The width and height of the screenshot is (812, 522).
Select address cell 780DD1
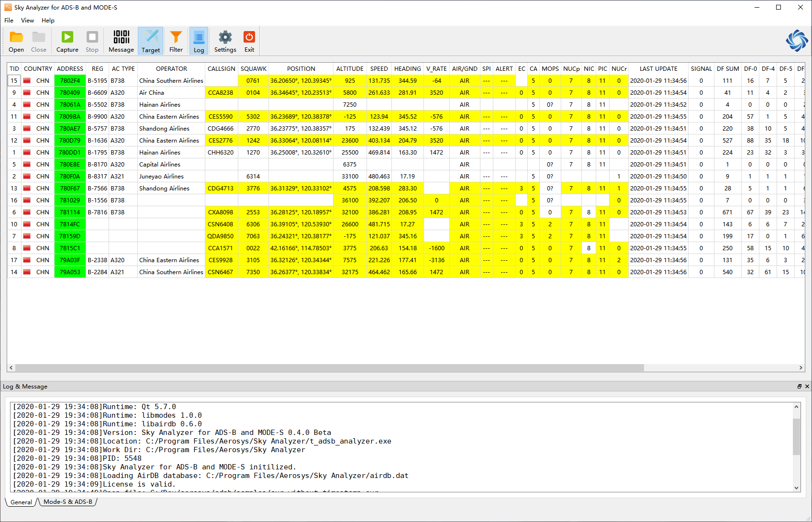point(70,152)
